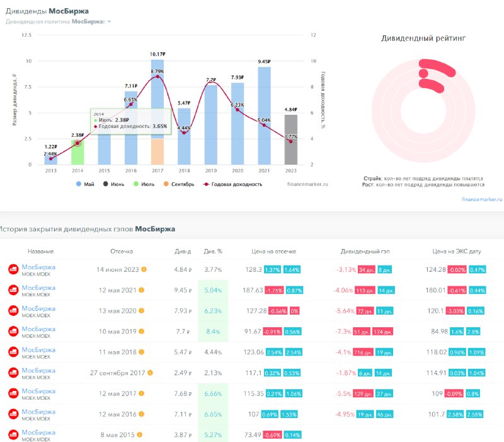Click the orange info icon beside 8 мая 2015
504x442 pixels.
click(139, 434)
